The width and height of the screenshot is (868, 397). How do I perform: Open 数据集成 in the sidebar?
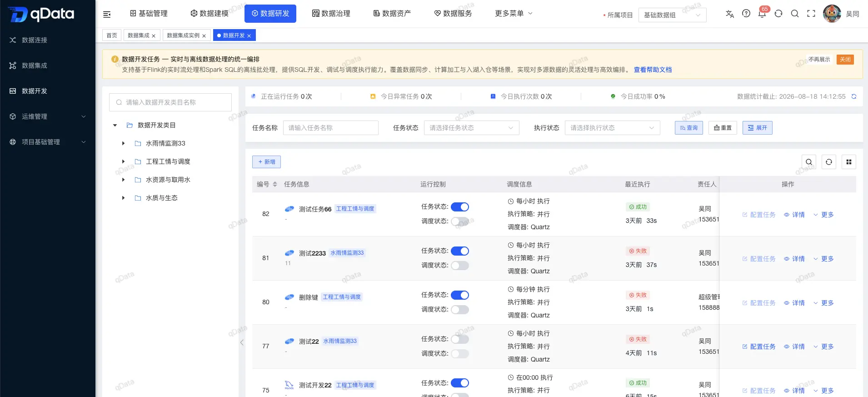pyautogui.click(x=48, y=65)
